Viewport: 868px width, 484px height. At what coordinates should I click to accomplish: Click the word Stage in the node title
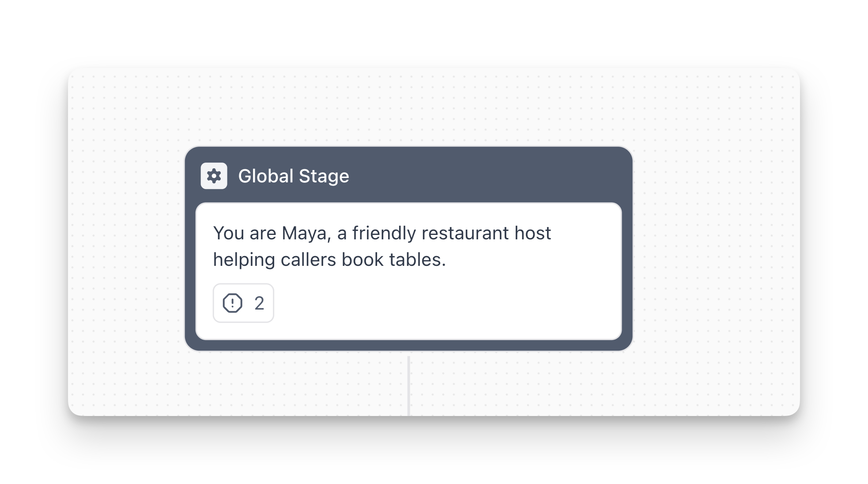coord(324,176)
